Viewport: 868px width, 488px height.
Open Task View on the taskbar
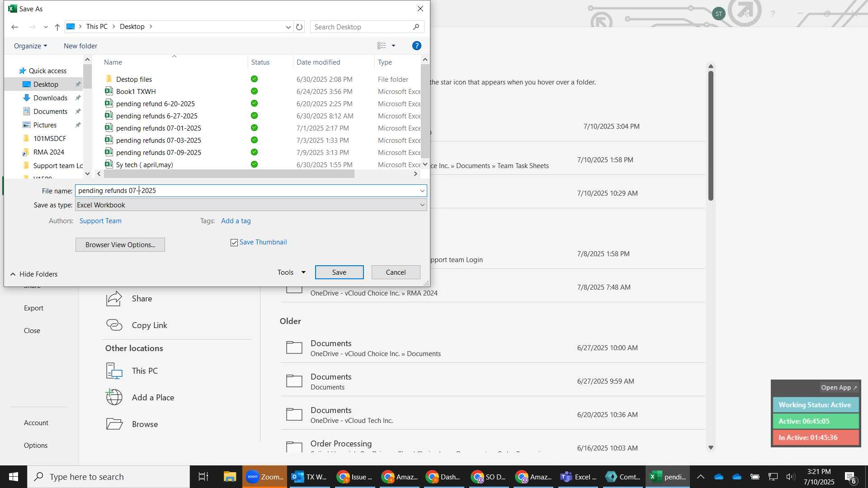coord(203,477)
